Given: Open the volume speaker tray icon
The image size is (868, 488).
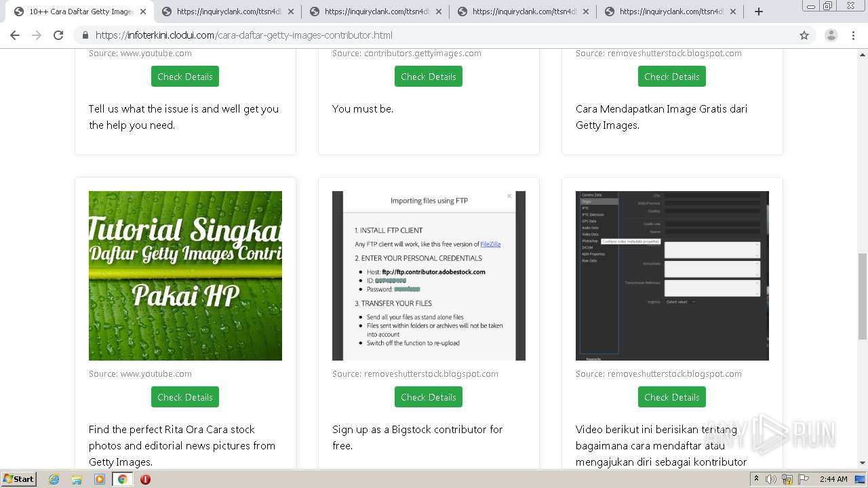Looking at the screenshot, I should (x=771, y=479).
